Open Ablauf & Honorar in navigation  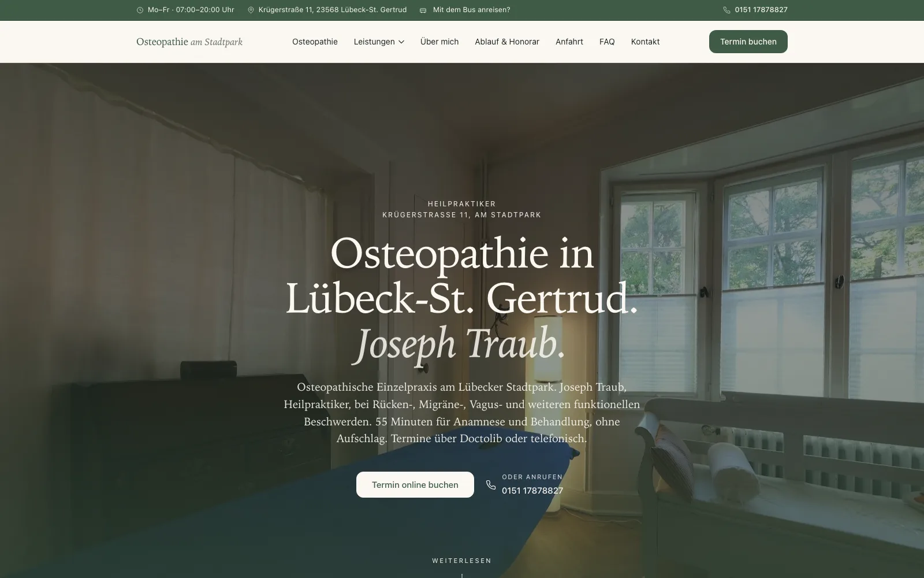tap(507, 42)
